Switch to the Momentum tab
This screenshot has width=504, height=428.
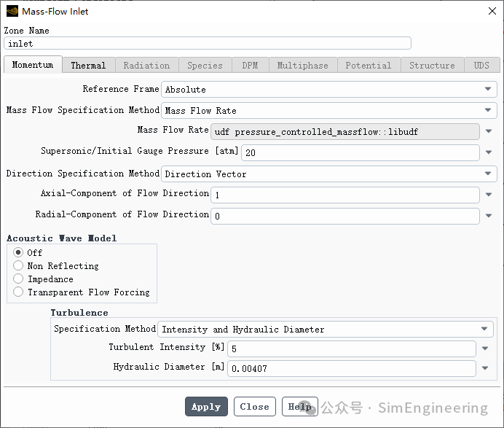tap(33, 65)
